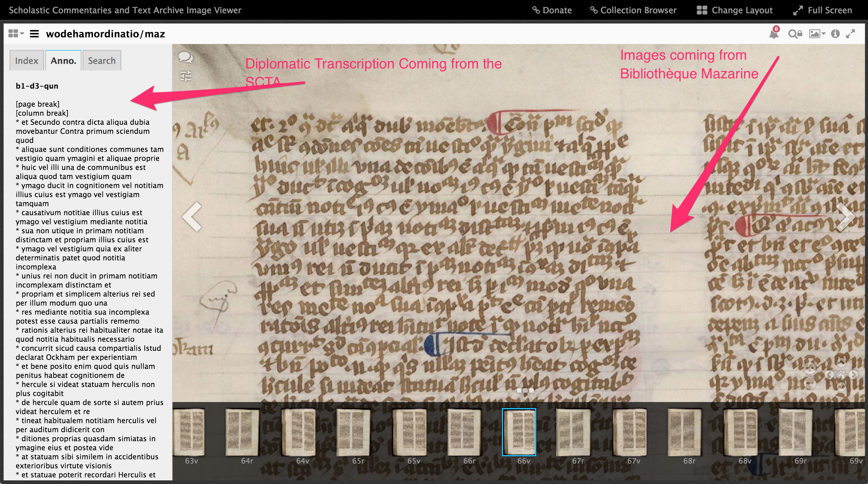Click annotation line 'huic vel illi una de communibus est'
868x484 pixels.
tap(84, 167)
